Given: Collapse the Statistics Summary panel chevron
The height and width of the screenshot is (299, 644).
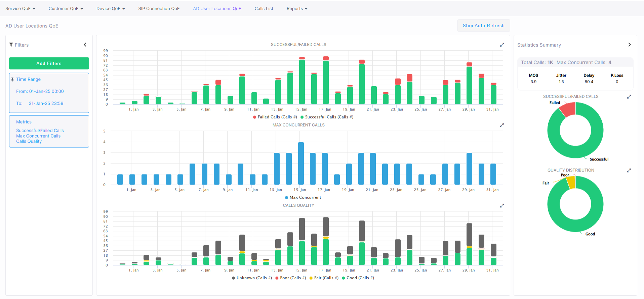Looking at the screenshot, I should [629, 45].
